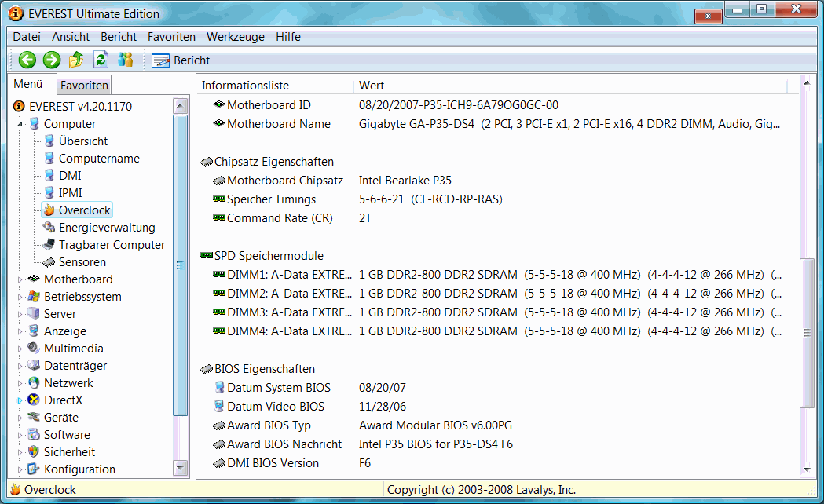Click the Anzeige monitor icon
This screenshot has width=824, height=504.
pyautogui.click(x=34, y=331)
